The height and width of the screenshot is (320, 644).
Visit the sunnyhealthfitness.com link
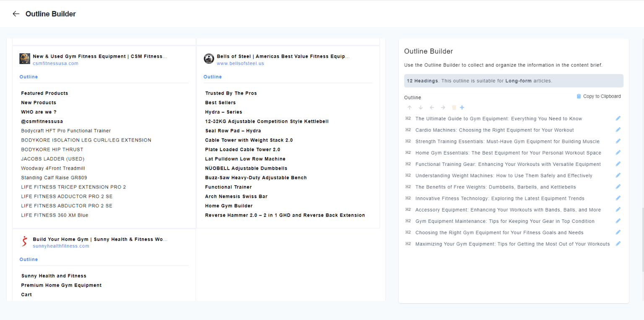click(61, 246)
